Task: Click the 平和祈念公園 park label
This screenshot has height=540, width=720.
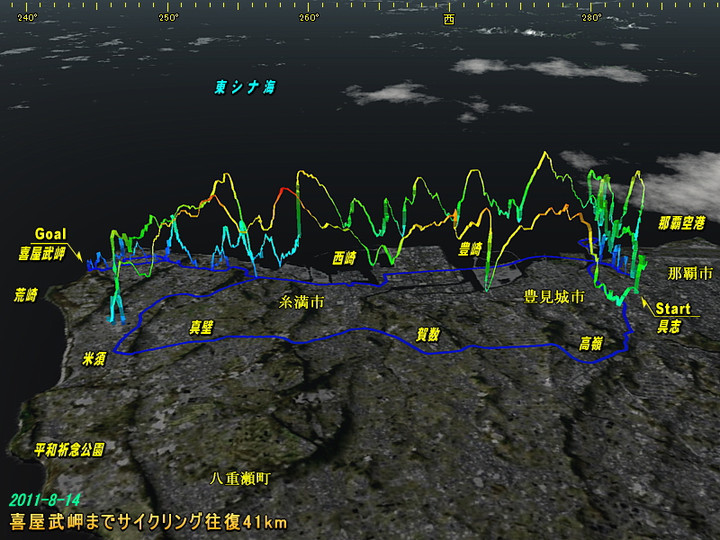Action: (69, 450)
